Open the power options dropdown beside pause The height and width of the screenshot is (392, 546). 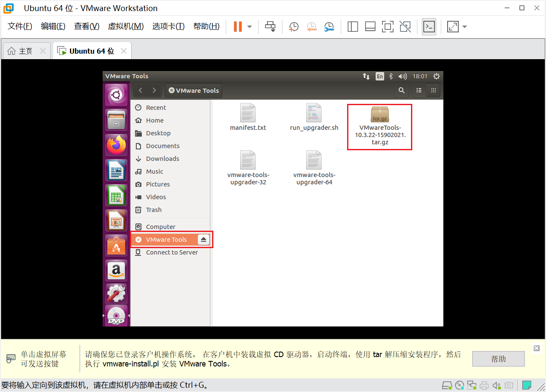point(250,26)
